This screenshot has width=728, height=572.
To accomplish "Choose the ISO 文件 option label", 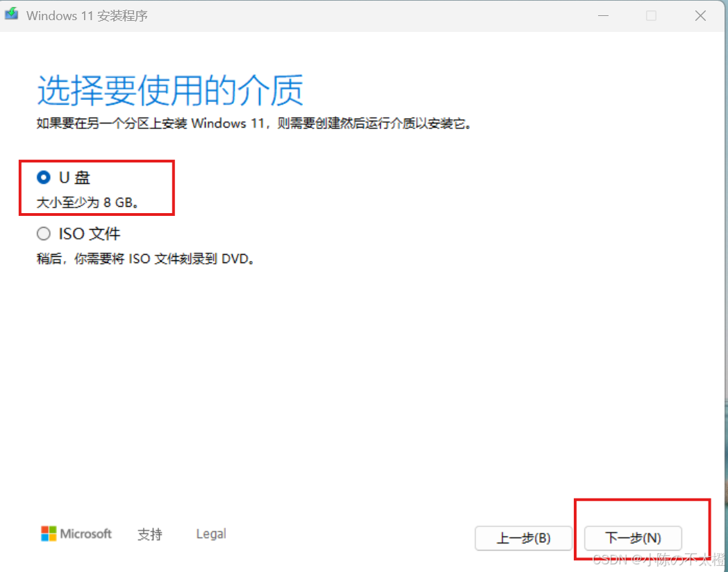I will coord(89,233).
